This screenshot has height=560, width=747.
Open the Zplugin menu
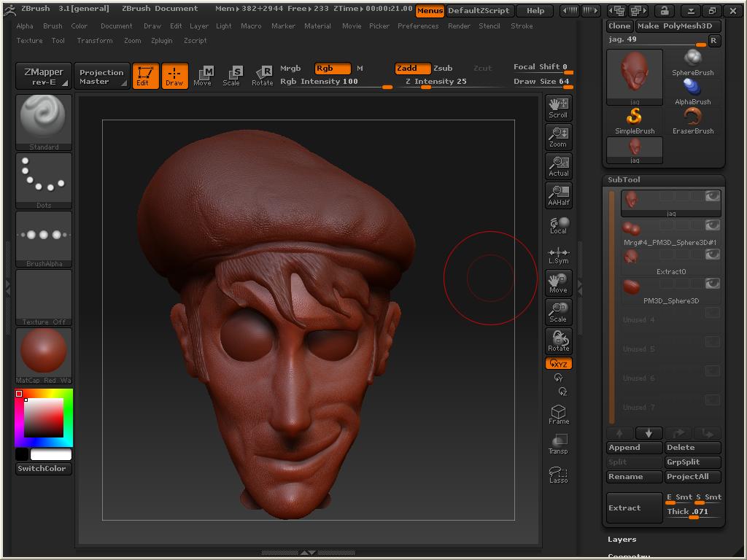161,41
